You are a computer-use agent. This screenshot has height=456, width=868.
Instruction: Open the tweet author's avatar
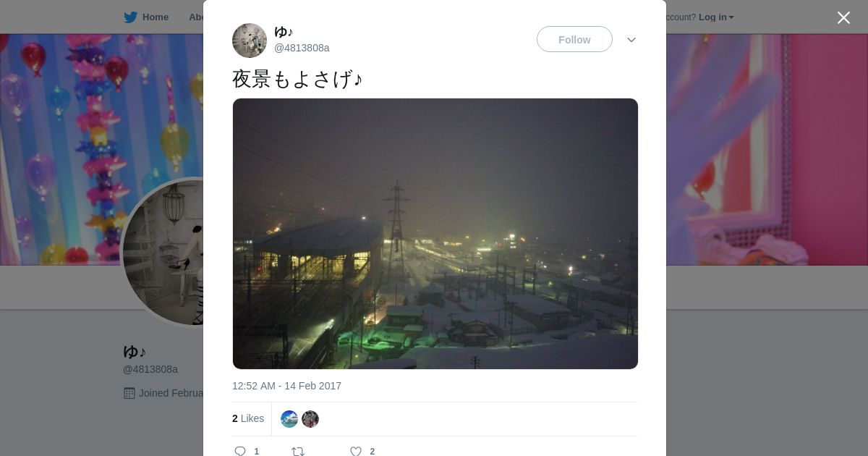(250, 41)
